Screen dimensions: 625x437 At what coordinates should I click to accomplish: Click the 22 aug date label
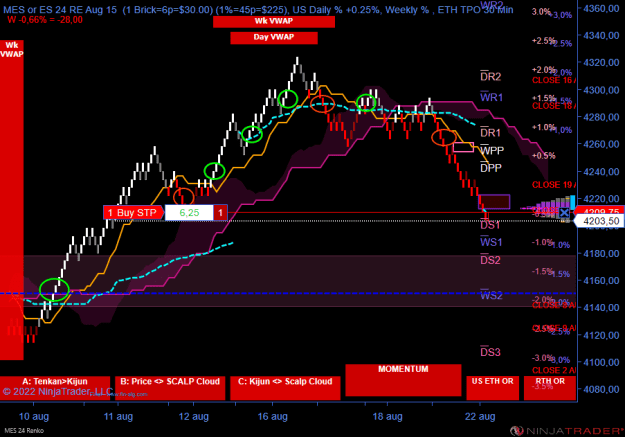click(480, 416)
